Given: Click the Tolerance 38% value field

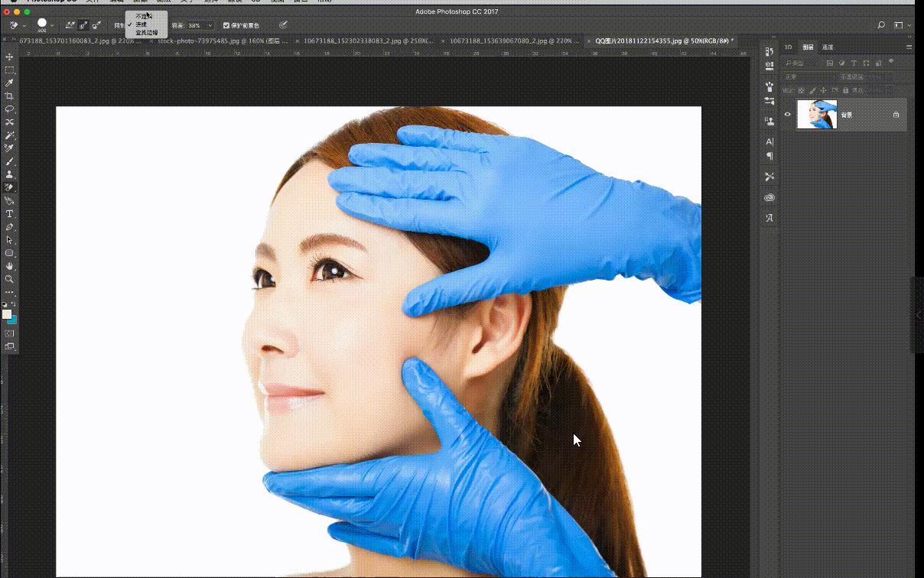Looking at the screenshot, I should click(x=197, y=25).
